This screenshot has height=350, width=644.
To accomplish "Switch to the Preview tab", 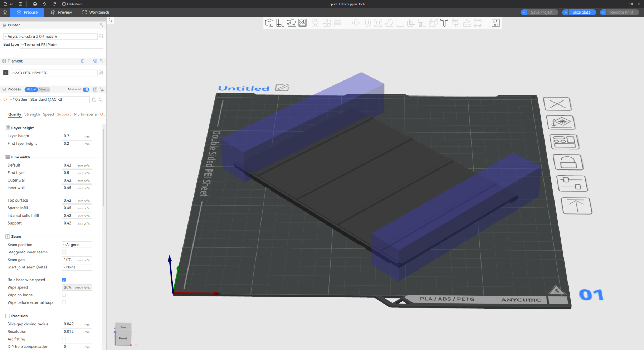I will 61,12.
